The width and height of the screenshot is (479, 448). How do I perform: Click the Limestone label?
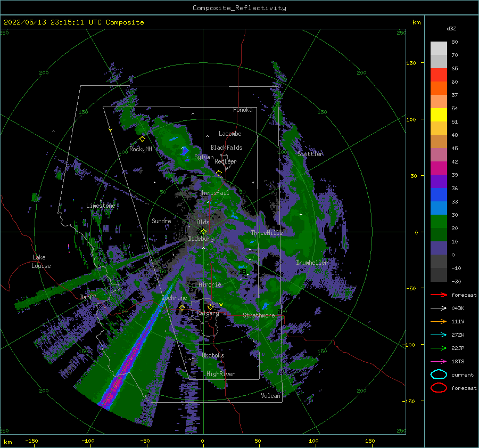[x=101, y=206]
